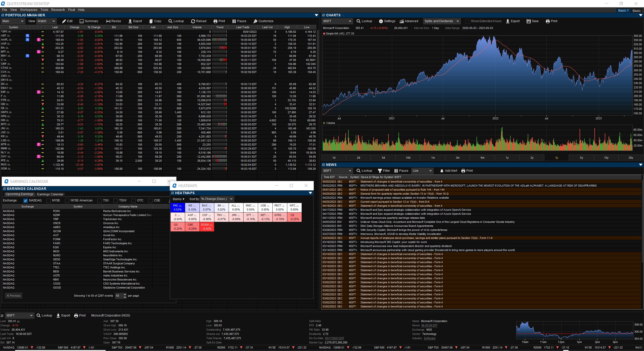Check the OTC exchange filter

133,201
